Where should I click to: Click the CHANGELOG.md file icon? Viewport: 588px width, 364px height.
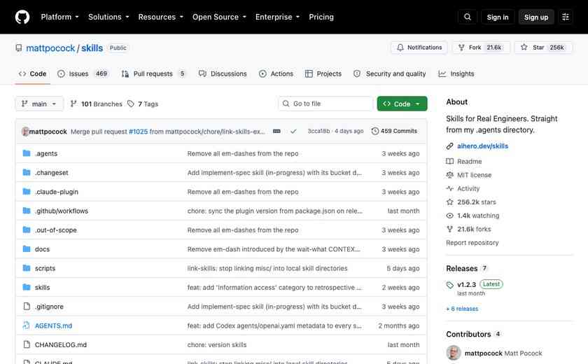(27, 344)
